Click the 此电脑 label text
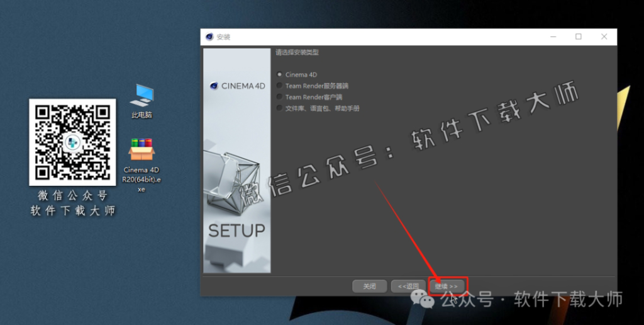The image size is (644, 325). tap(142, 115)
